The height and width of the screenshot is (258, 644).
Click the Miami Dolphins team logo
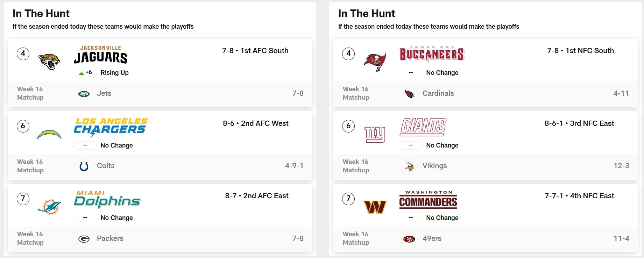click(49, 207)
